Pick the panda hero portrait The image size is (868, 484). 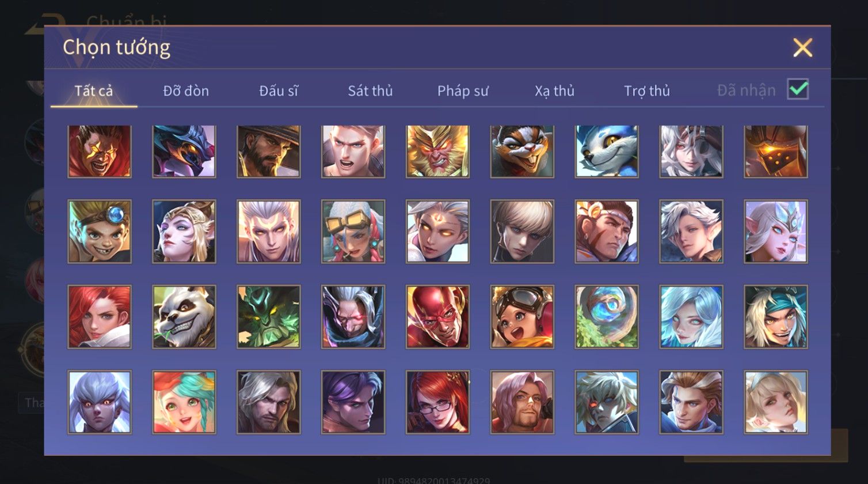tap(184, 317)
